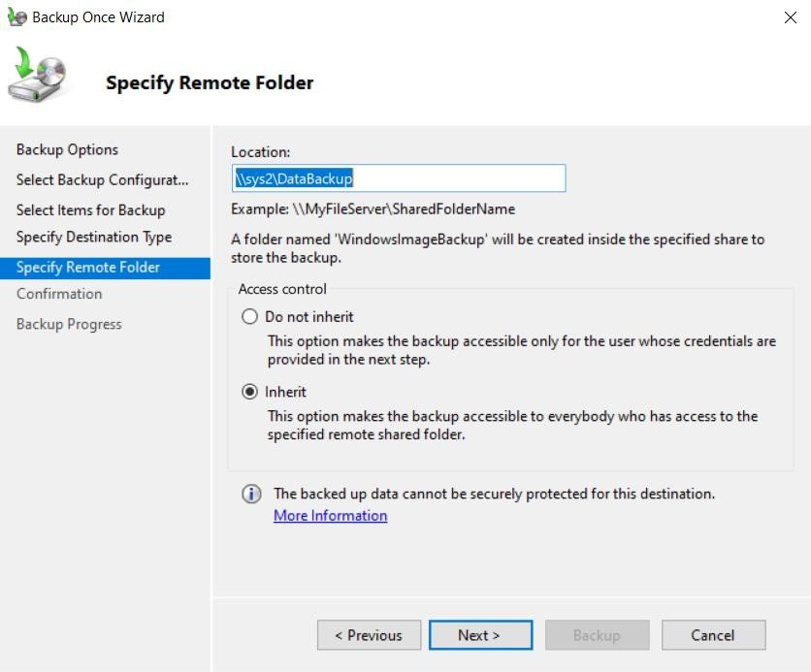Click the Cancel button
811x672 pixels.
point(713,635)
